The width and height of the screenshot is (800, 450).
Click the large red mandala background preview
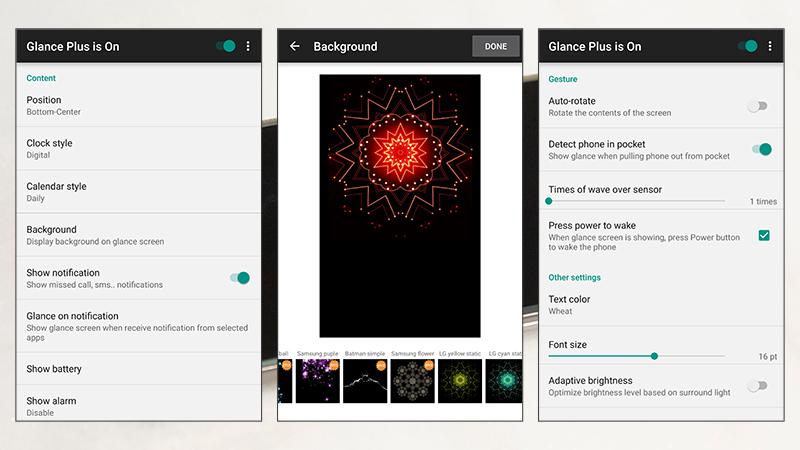[x=400, y=206]
